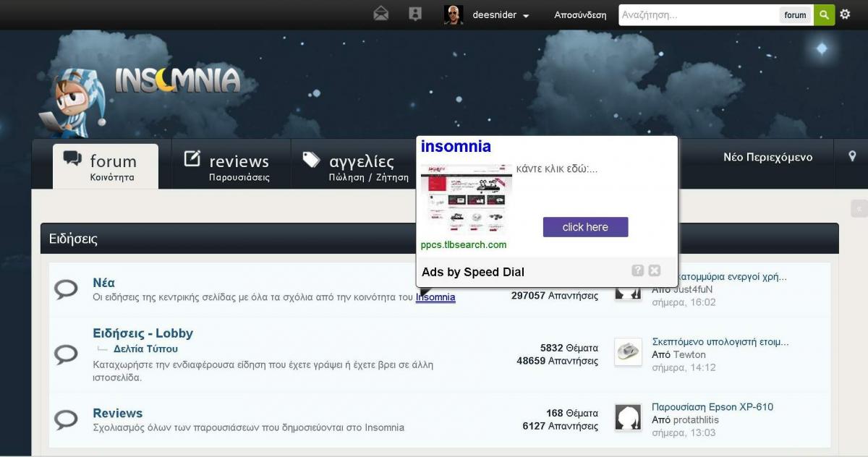Screen dimensions: 868x457
Task: Open advanced search gear icon
Action: (x=846, y=14)
